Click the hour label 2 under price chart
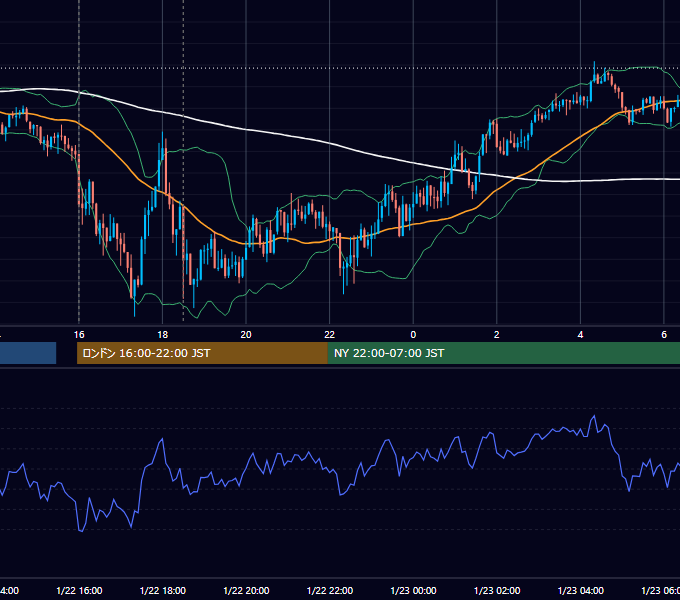This screenshot has width=680, height=600. click(497, 335)
